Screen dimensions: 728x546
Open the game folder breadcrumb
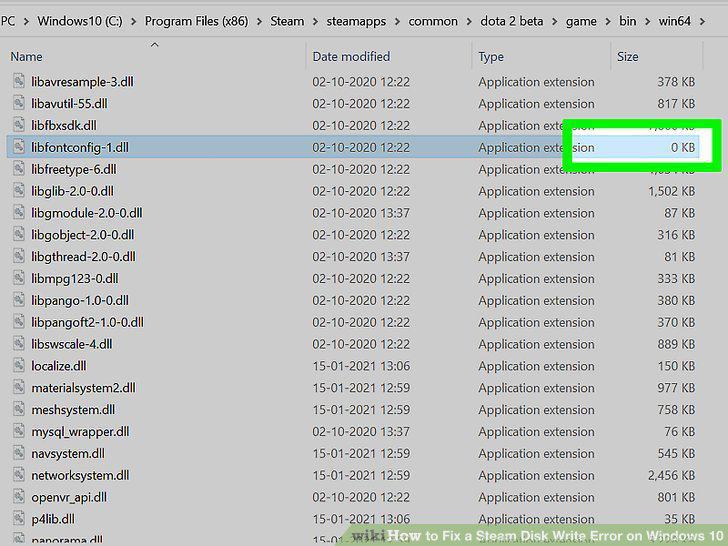[x=581, y=21]
